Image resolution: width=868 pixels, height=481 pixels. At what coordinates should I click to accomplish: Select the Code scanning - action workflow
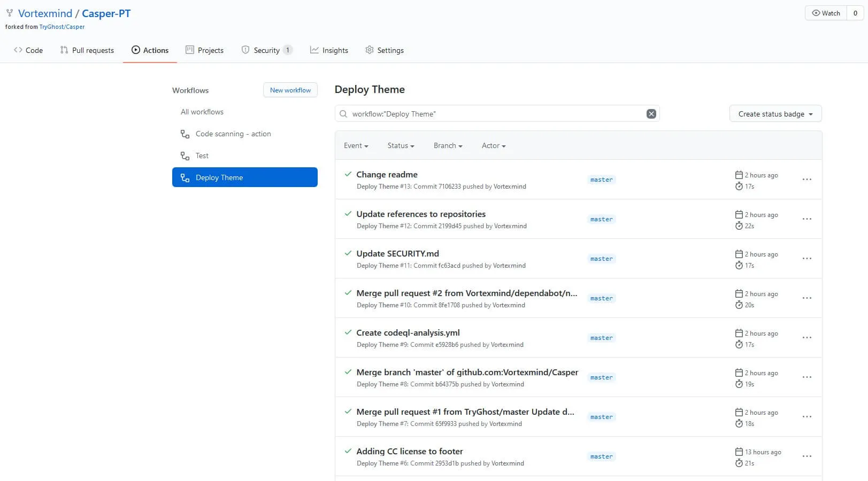point(244,134)
